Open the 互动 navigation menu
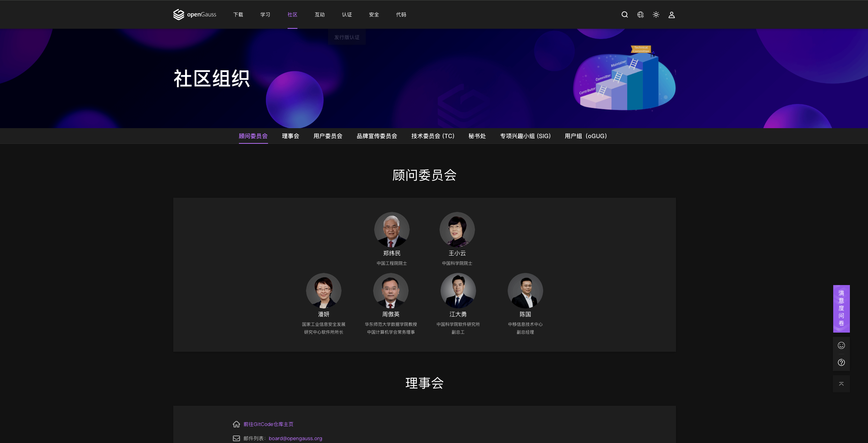Image resolution: width=868 pixels, height=443 pixels. click(319, 15)
